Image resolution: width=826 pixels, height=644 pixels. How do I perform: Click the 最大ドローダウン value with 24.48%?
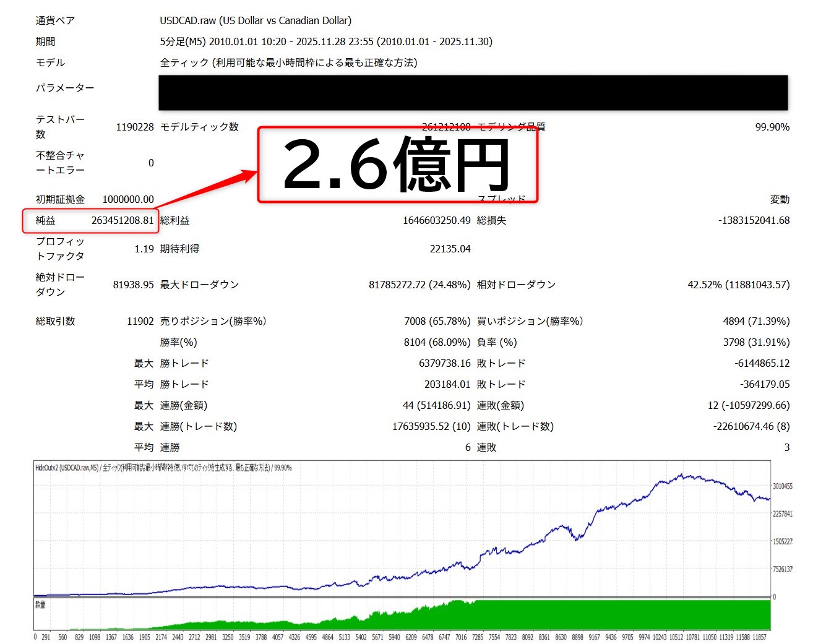pyautogui.click(x=419, y=285)
